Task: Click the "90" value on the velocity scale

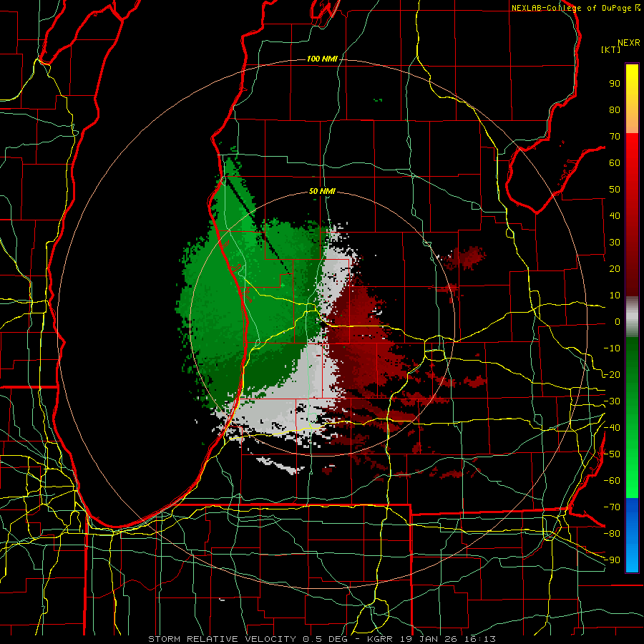Action: coord(615,84)
